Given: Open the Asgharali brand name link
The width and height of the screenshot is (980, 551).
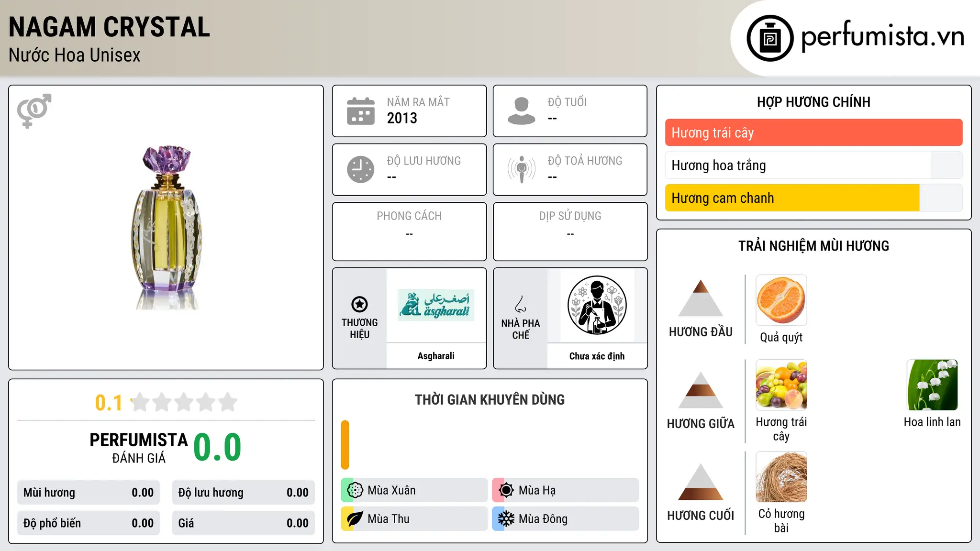Looking at the screenshot, I should pos(436,356).
